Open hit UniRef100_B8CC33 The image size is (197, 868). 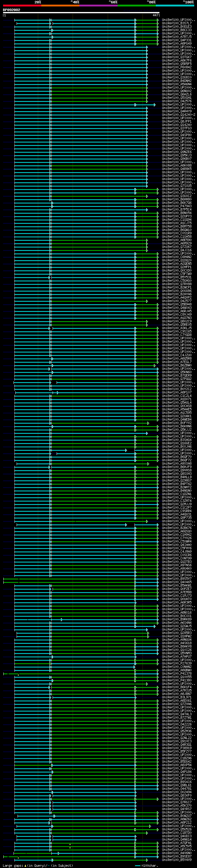177,30
